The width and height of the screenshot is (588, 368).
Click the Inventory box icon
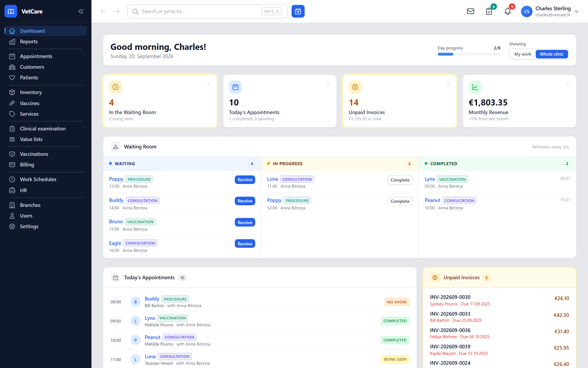[x=12, y=92]
